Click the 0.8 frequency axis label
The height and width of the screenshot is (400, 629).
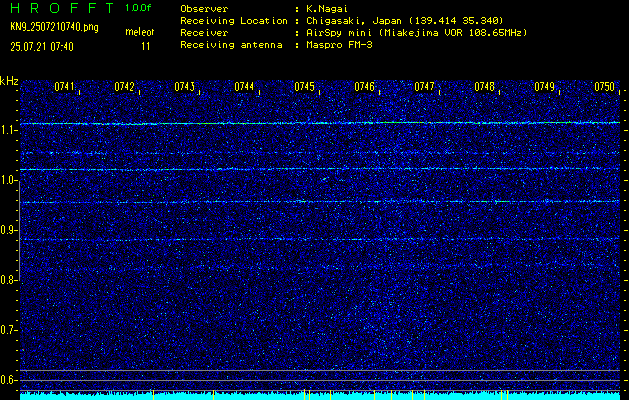click(x=8, y=280)
